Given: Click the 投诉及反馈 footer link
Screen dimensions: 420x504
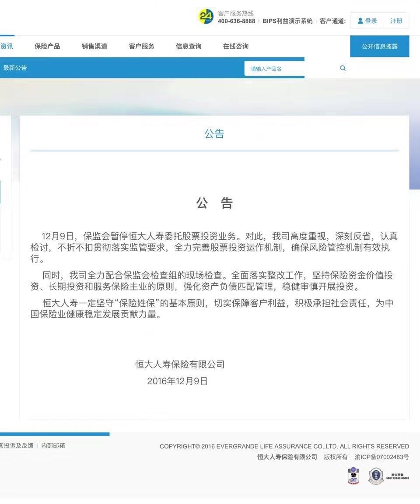Looking at the screenshot, I should [17, 445].
